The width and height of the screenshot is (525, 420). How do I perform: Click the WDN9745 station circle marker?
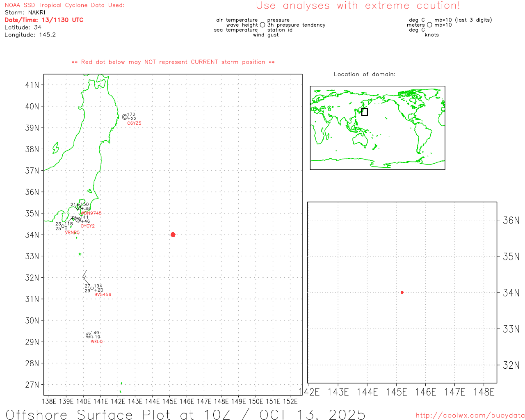coord(78,207)
